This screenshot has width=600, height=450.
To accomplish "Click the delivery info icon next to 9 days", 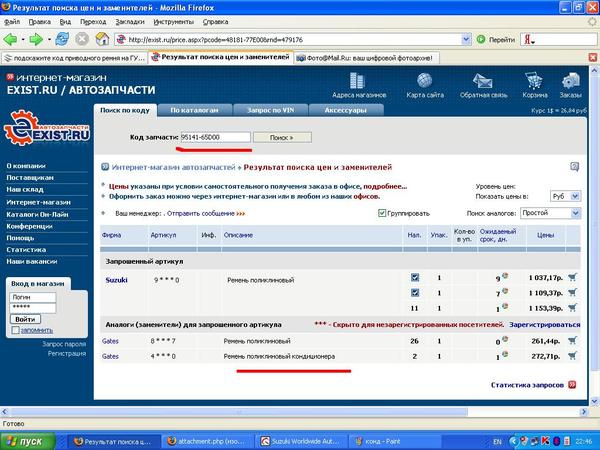I will coord(505,276).
